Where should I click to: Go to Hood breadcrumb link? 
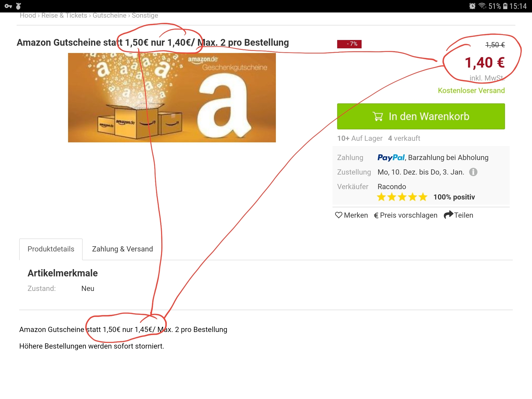tap(28, 16)
